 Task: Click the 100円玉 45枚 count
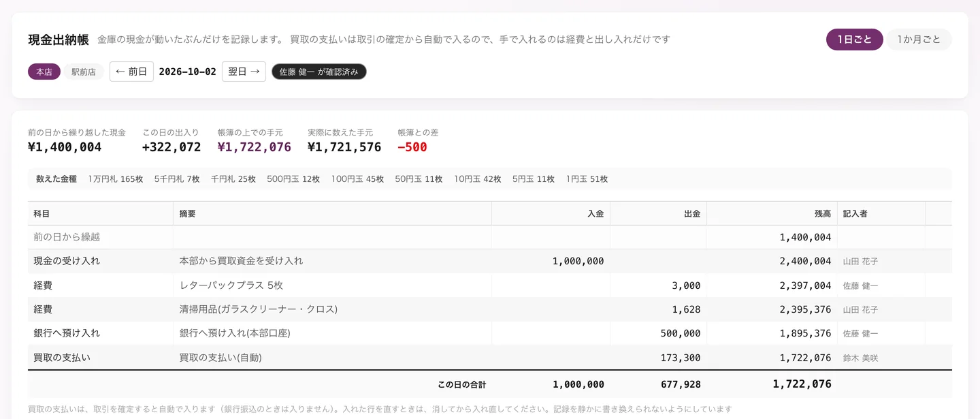click(x=357, y=179)
